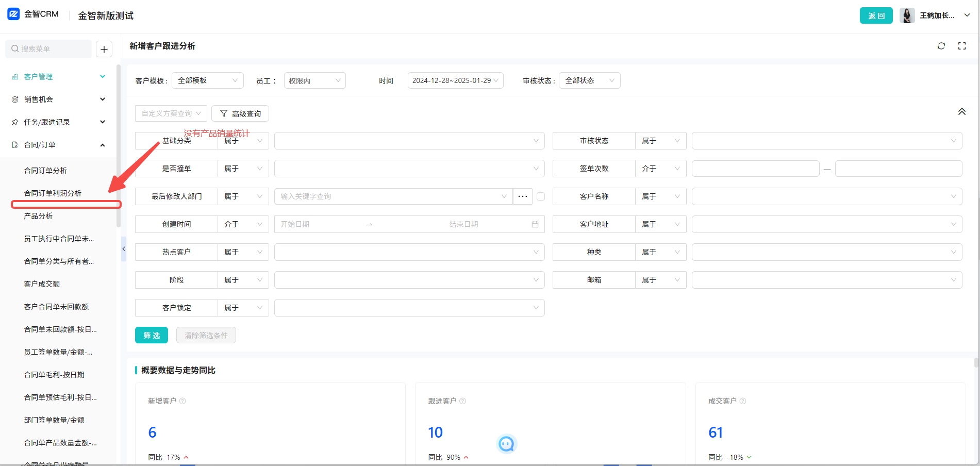This screenshot has height=466, width=980.
Task: Click the plus icon beside menu search
Action: coord(104,49)
